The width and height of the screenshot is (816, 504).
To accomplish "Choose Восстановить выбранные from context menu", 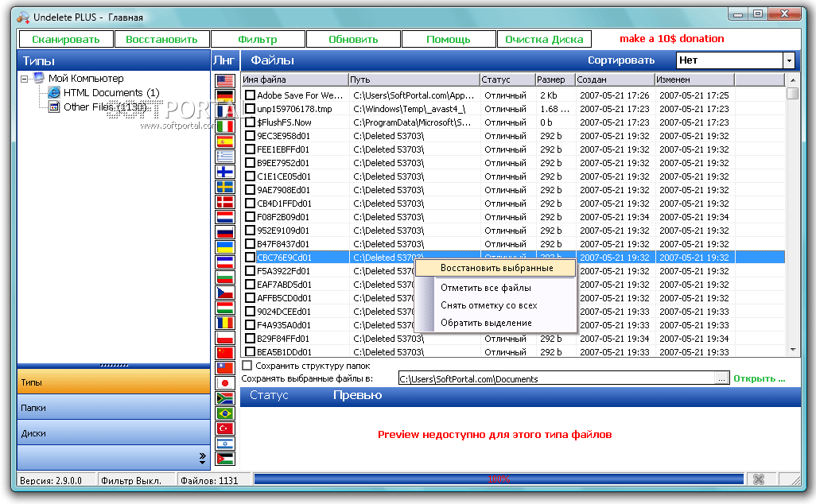I will (x=496, y=268).
